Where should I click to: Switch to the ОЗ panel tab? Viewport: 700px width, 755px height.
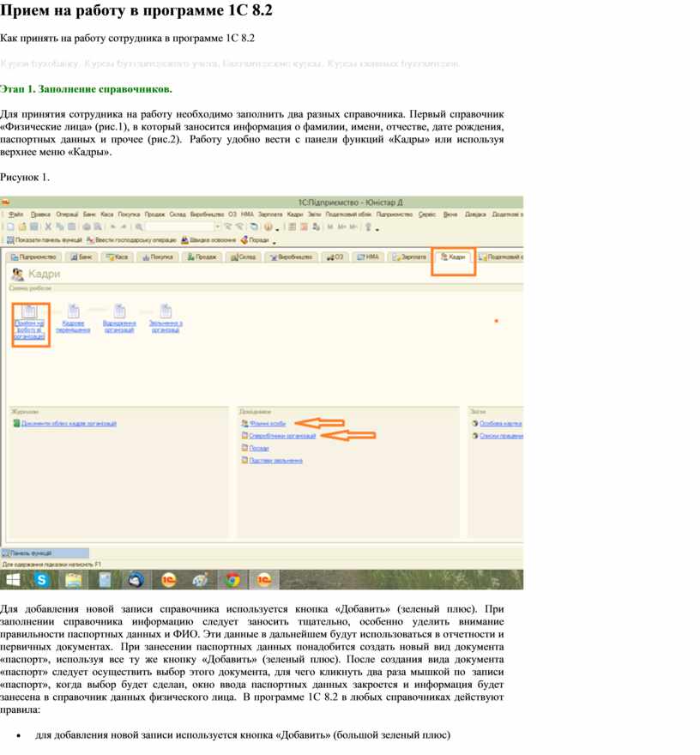tap(335, 257)
